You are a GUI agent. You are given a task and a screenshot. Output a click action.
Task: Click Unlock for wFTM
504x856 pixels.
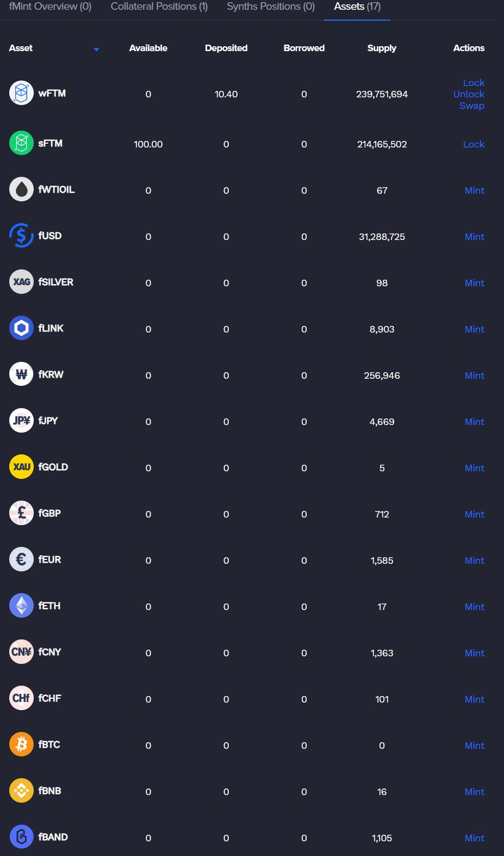click(x=469, y=94)
